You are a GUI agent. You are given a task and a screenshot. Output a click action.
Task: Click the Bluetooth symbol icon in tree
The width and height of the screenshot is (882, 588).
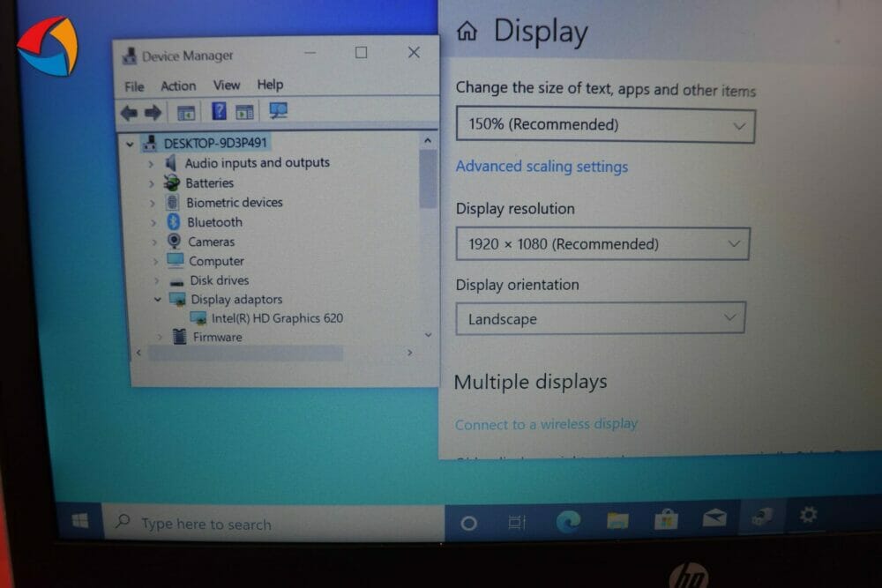(173, 222)
